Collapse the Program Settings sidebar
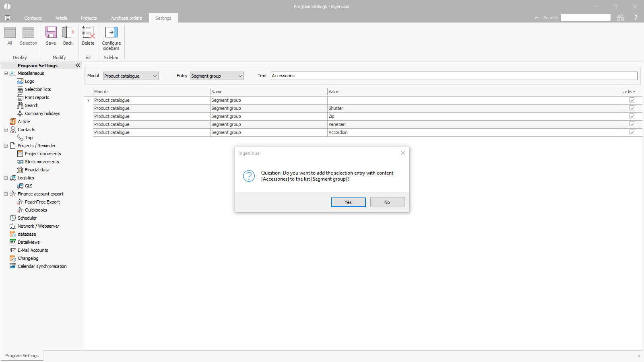The image size is (644, 362). click(78, 66)
